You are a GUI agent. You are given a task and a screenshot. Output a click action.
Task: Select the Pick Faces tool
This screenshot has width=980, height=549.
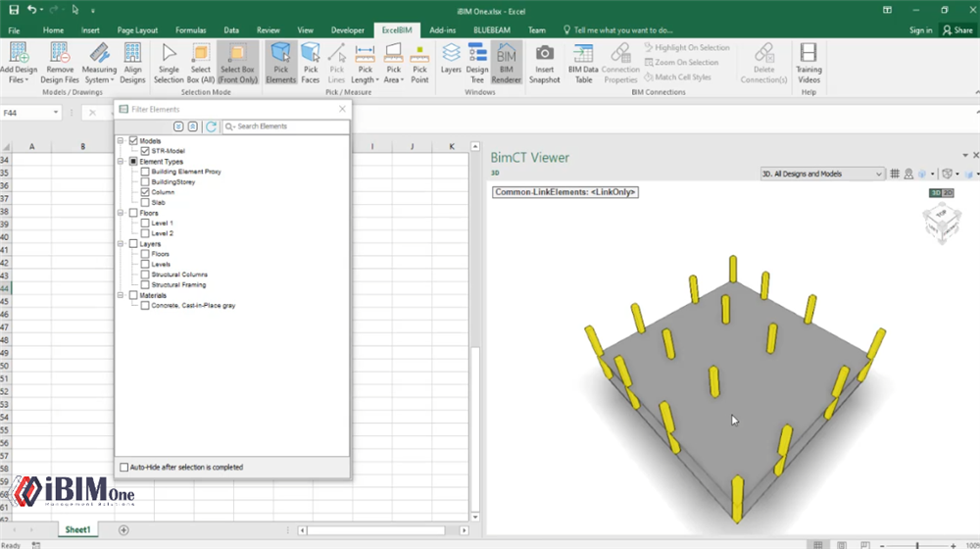point(310,63)
